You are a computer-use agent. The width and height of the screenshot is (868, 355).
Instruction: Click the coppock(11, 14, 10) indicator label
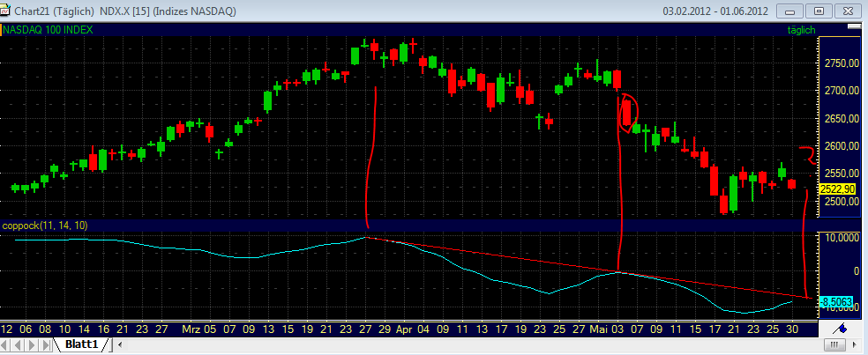point(45,225)
